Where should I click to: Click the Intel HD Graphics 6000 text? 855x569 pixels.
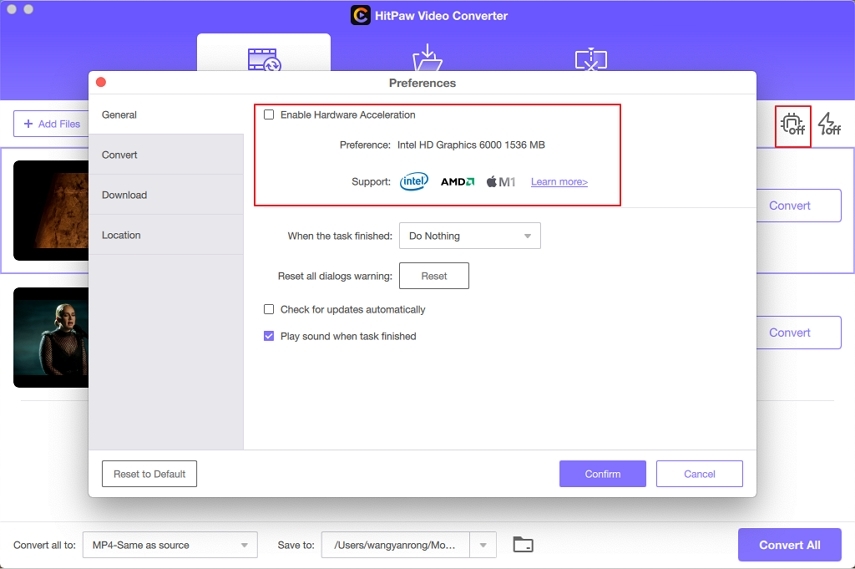tap(471, 145)
